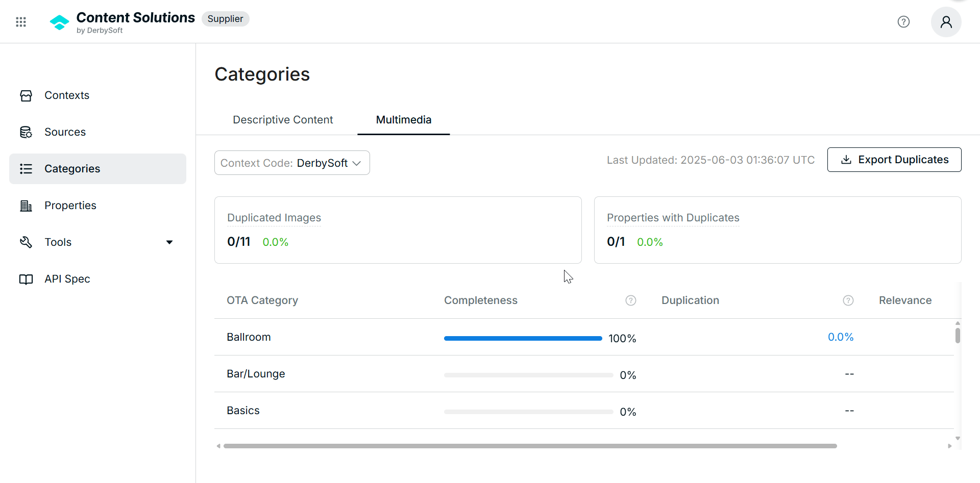Open Ballroom duplication 0.0% link
The width and height of the screenshot is (980, 483).
[841, 337]
